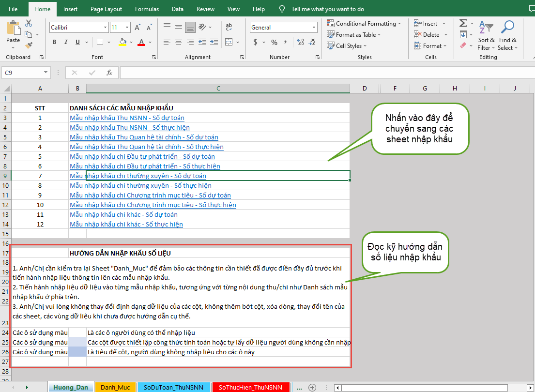Click the Format Painter brush icon
The width and height of the screenshot is (535, 392).
tap(29, 45)
